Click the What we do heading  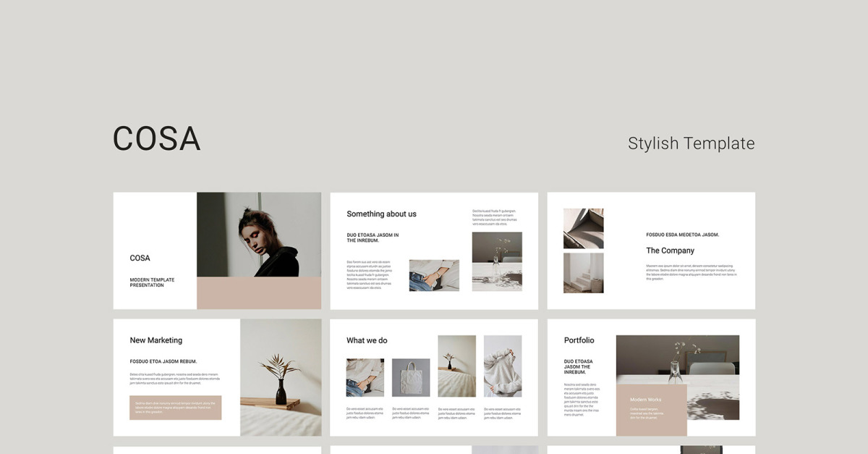(x=367, y=340)
